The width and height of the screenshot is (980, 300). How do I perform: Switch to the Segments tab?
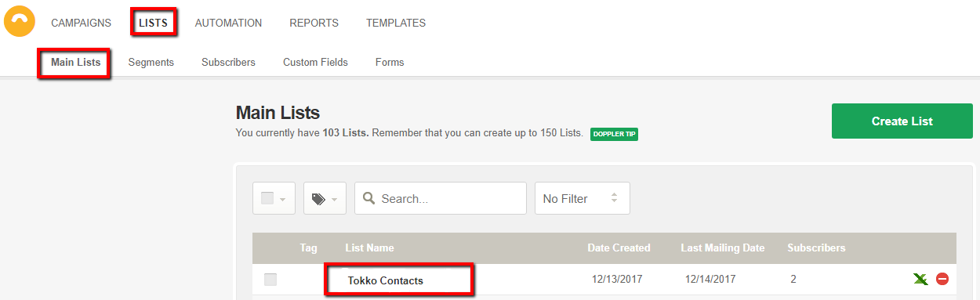coord(151,62)
